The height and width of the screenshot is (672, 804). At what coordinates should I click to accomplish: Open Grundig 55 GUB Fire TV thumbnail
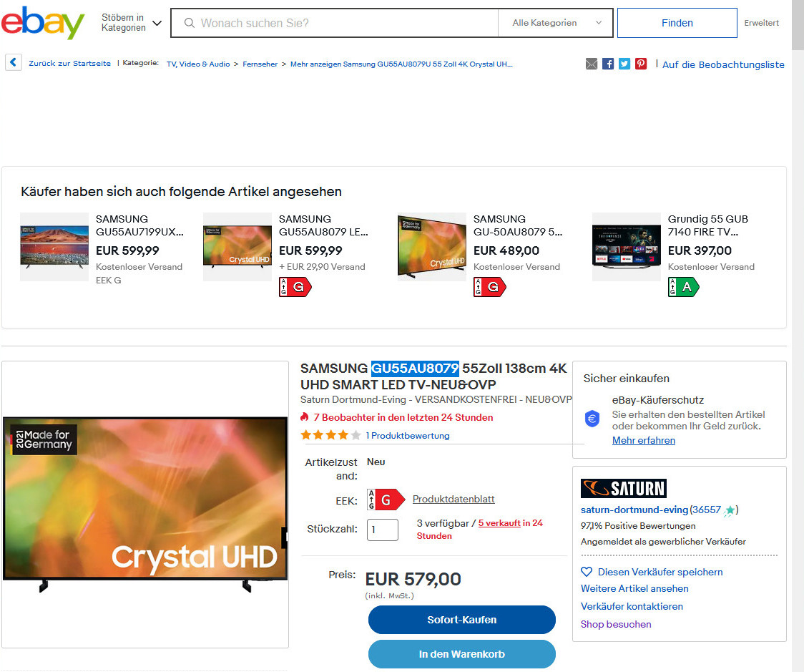pyautogui.click(x=626, y=247)
